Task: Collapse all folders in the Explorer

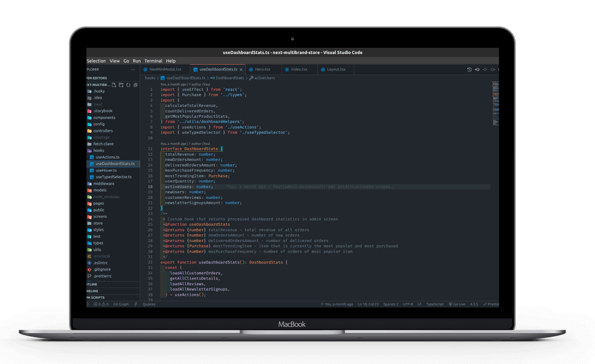Action: coord(135,85)
